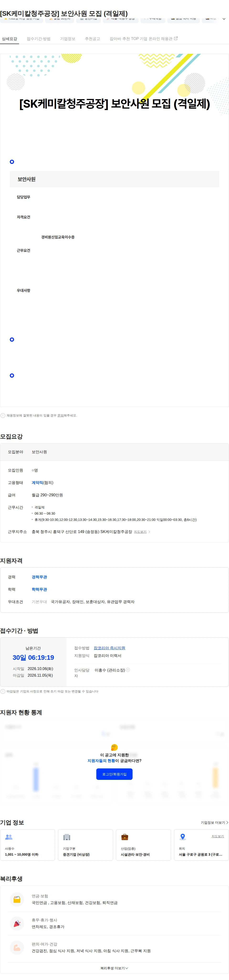The image size is (229, 980).
Task: Click 중견기업 (비상장) company type text
Action: pos(76,854)
